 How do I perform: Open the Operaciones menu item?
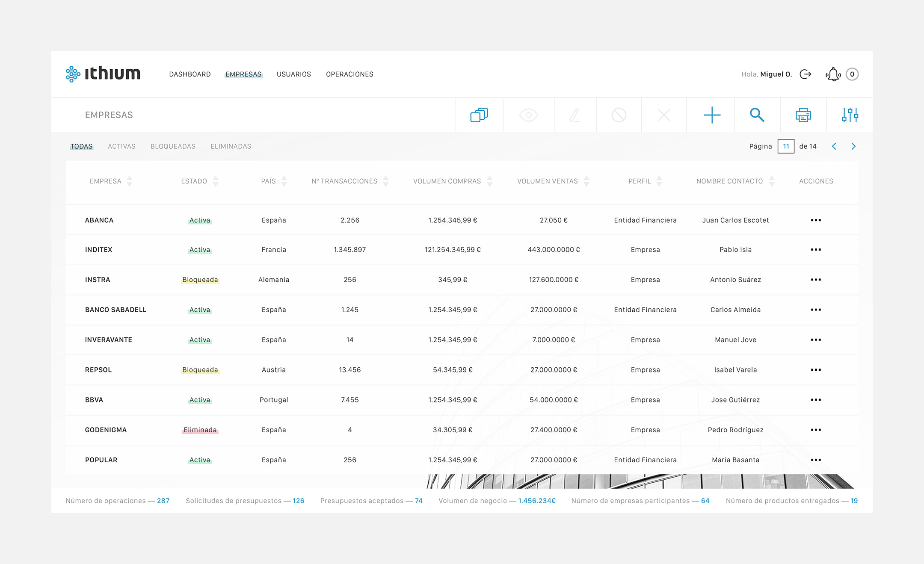coord(349,74)
